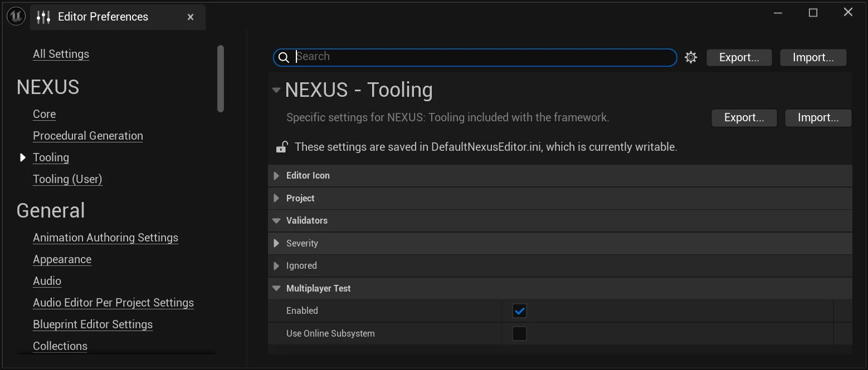This screenshot has width=868, height=370.
Task: Click Import... in the NEXUS - Tooling section
Action: 818,117
